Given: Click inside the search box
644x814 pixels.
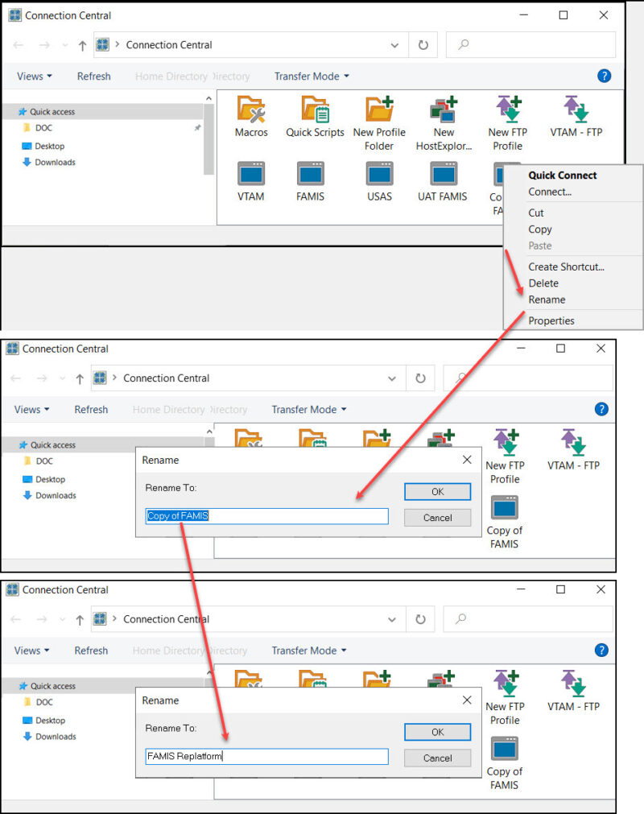Looking at the screenshot, I should pos(531,44).
